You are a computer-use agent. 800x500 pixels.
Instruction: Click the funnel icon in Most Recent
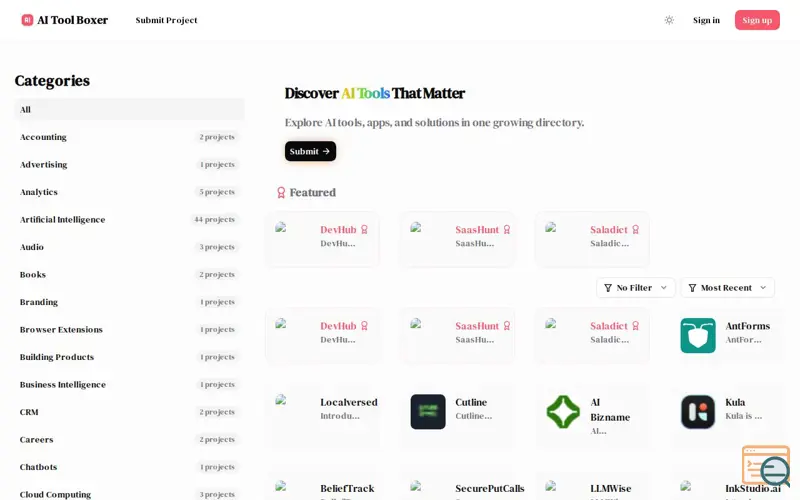point(692,288)
